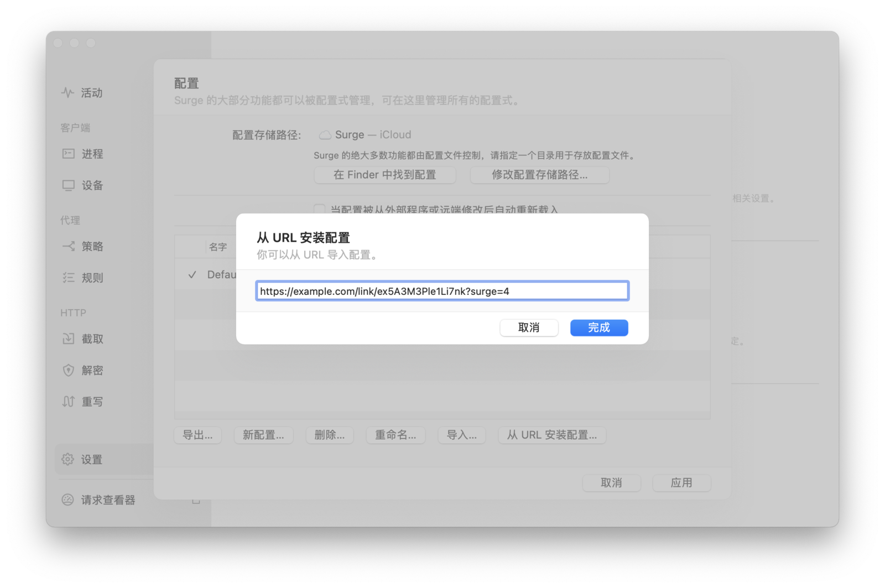This screenshot has height=588, width=885.
Task: Click the Settings gear icon
Action: [67, 459]
